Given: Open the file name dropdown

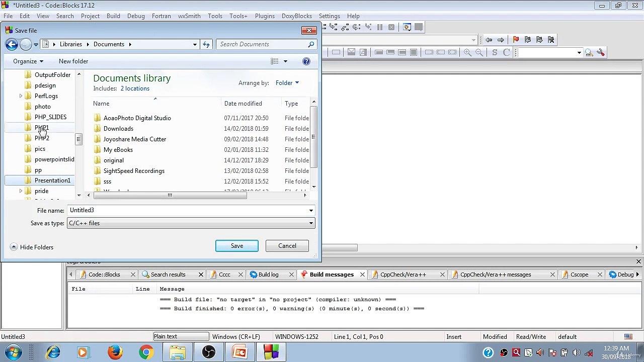Looking at the screenshot, I should pyautogui.click(x=311, y=211).
